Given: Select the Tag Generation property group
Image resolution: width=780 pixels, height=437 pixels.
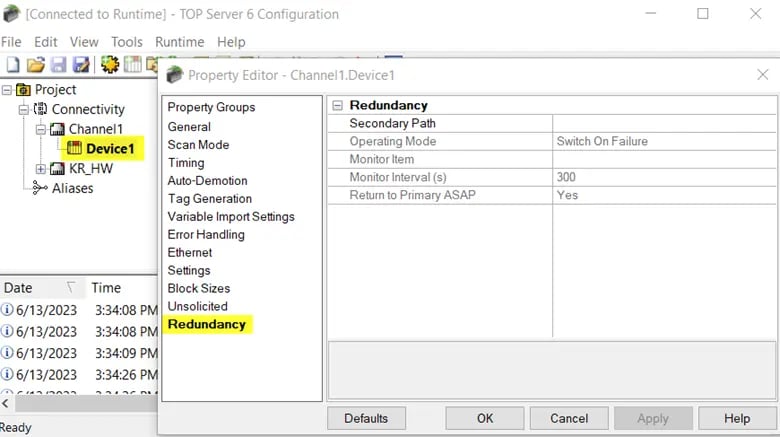Looking at the screenshot, I should [x=210, y=199].
